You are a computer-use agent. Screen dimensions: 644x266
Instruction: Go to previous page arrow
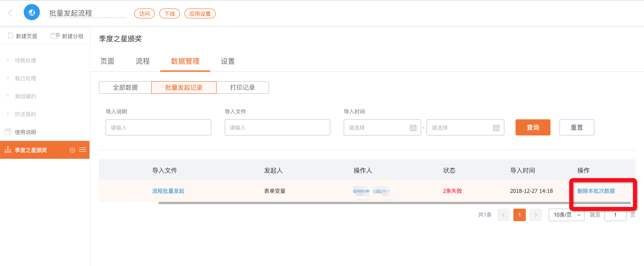pos(503,215)
